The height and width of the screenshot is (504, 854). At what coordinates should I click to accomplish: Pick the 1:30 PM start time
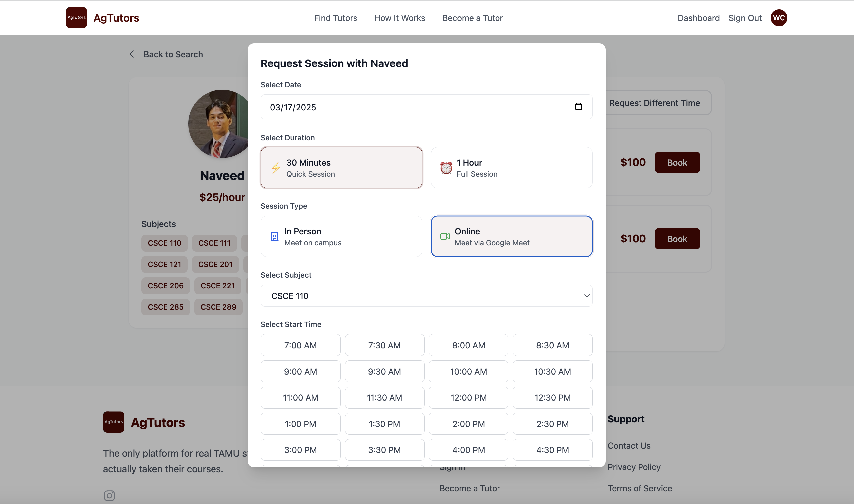(384, 424)
